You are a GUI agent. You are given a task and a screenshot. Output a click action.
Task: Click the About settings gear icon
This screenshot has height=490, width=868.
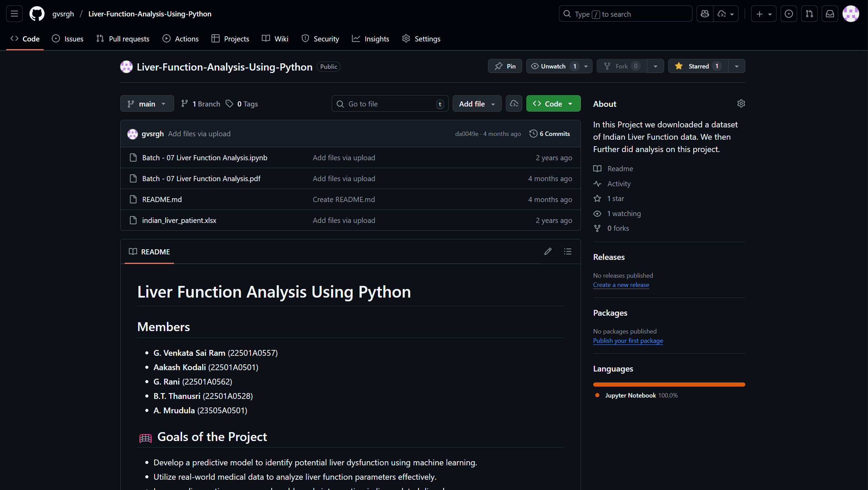[741, 104]
